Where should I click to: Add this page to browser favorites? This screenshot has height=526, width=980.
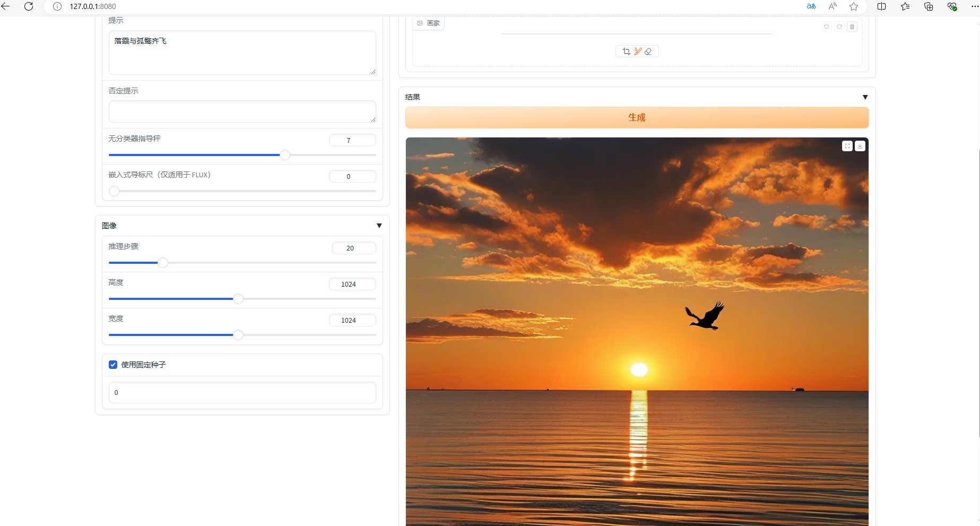tap(854, 6)
